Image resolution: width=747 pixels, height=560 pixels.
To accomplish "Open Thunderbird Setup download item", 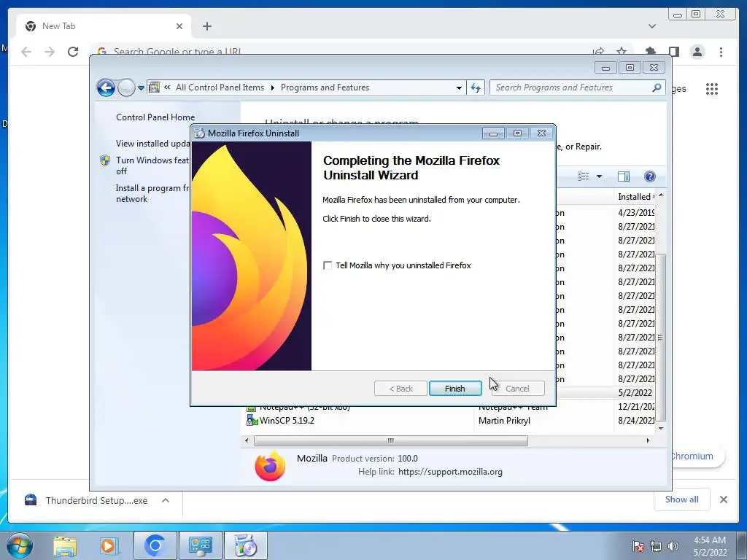I will click(86, 500).
